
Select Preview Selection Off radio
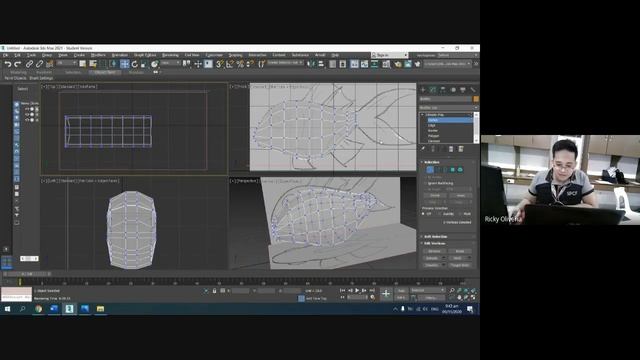point(423,214)
